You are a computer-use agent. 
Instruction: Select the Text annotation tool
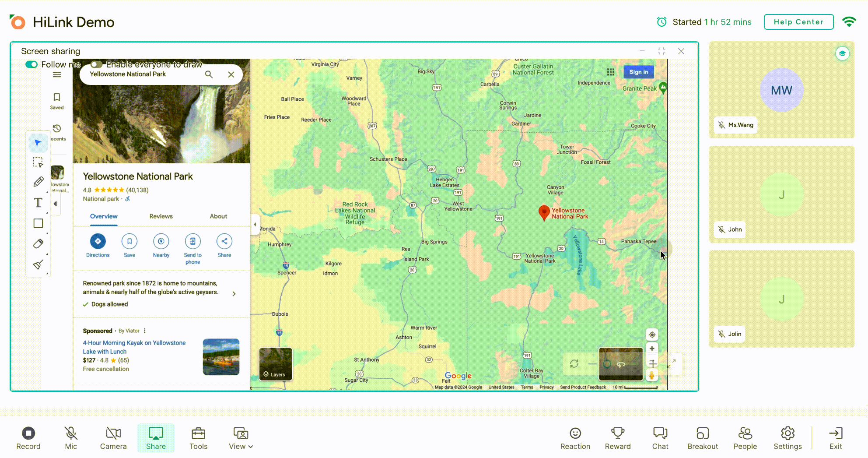click(x=38, y=202)
